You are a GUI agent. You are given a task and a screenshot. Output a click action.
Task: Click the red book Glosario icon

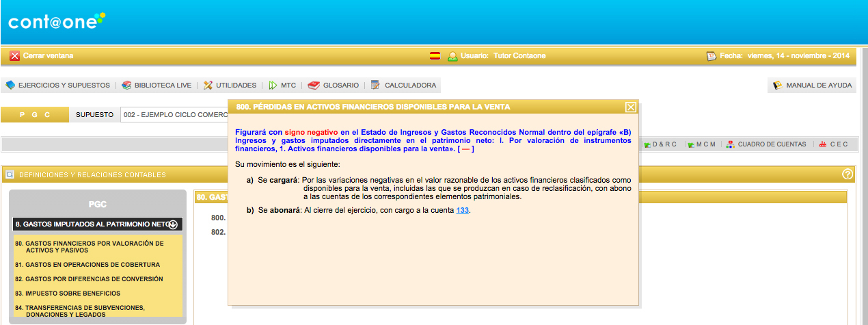tap(314, 86)
